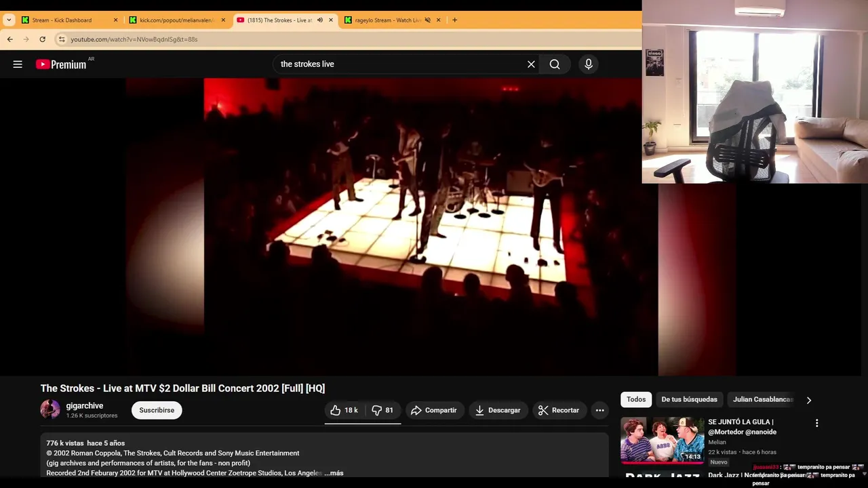Viewport: 868px width, 488px height.
Task: Download the video with Descargar
Action: (x=498, y=410)
